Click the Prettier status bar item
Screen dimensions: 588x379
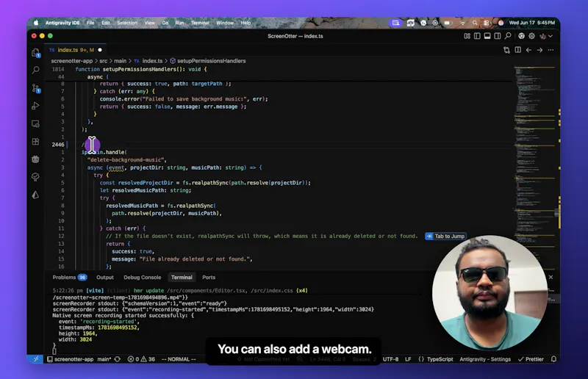(531, 359)
